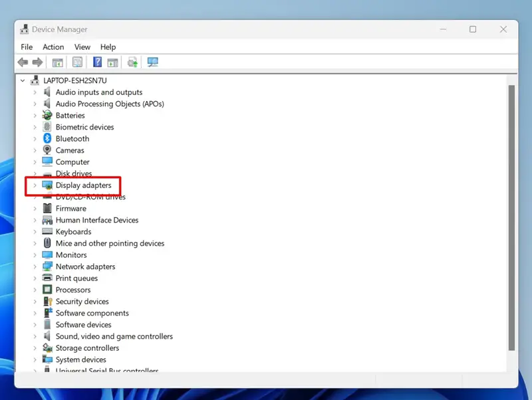Select the LAPTOP-ESH2SN7U computer name
532x400 pixels.
pyautogui.click(x=75, y=80)
